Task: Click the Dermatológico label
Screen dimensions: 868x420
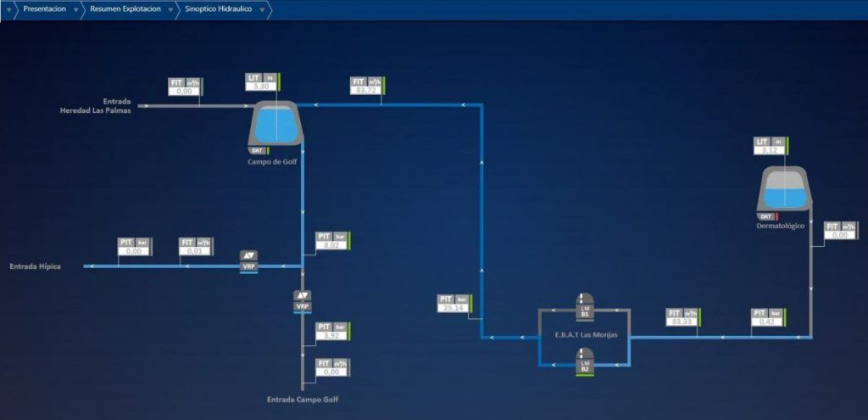Action: 780,226
